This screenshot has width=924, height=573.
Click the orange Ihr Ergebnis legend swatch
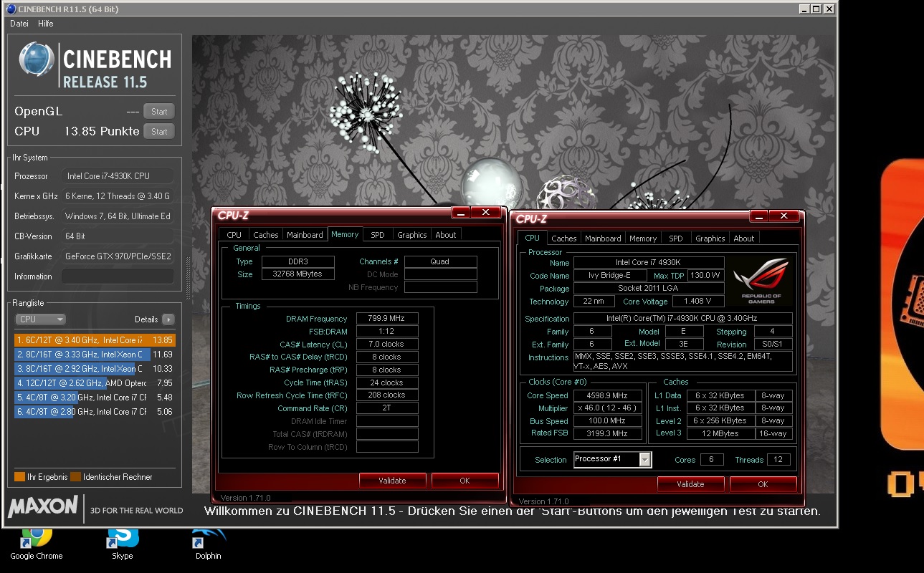coord(19,477)
